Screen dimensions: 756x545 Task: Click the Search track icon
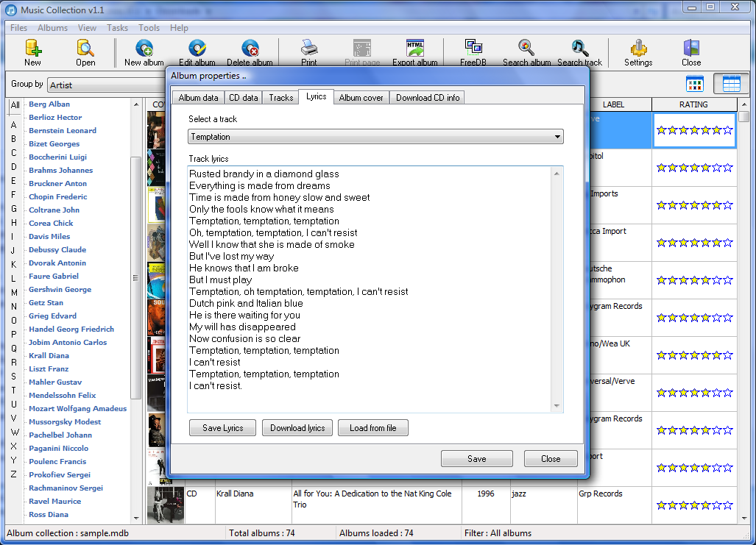click(579, 52)
